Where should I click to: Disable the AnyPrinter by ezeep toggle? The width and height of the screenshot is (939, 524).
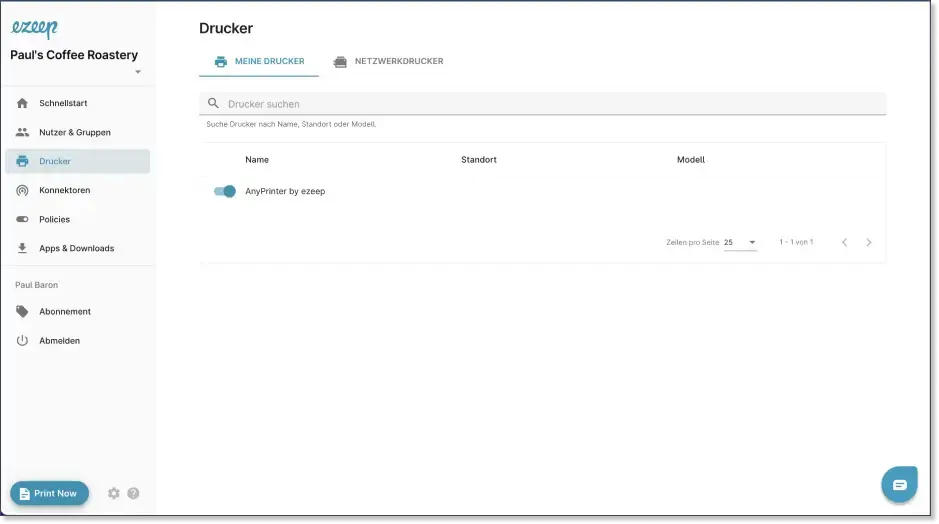pyautogui.click(x=225, y=191)
